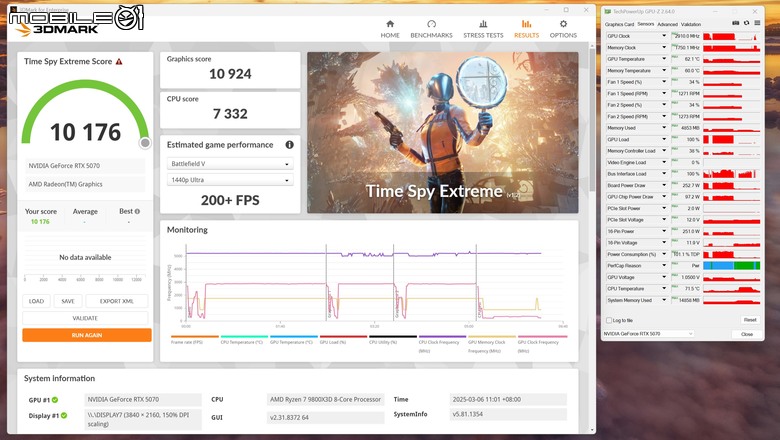
Task: Toggle the CPU Temperature legend in Monitoring
Action: point(244,340)
